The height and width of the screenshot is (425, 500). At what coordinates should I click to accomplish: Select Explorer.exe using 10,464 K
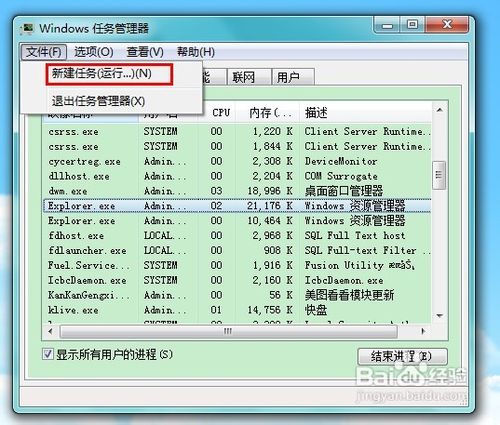pyautogui.click(x=237, y=221)
